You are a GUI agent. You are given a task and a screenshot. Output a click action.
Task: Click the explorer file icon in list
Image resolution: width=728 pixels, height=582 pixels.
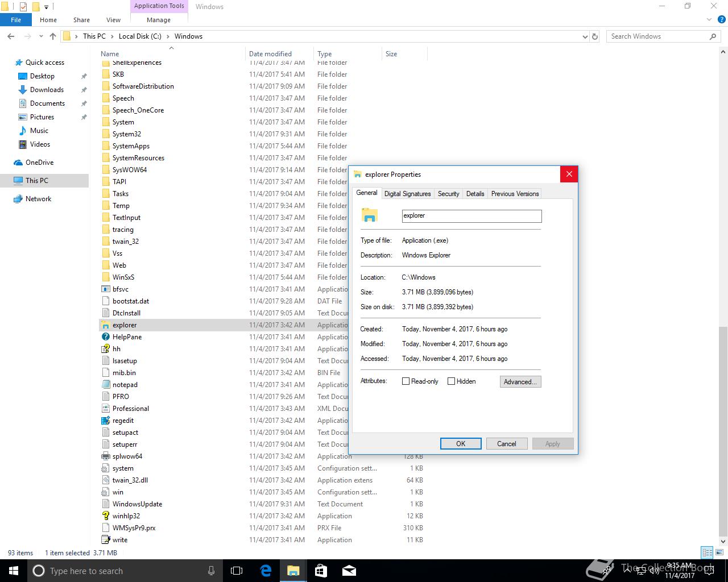105,325
